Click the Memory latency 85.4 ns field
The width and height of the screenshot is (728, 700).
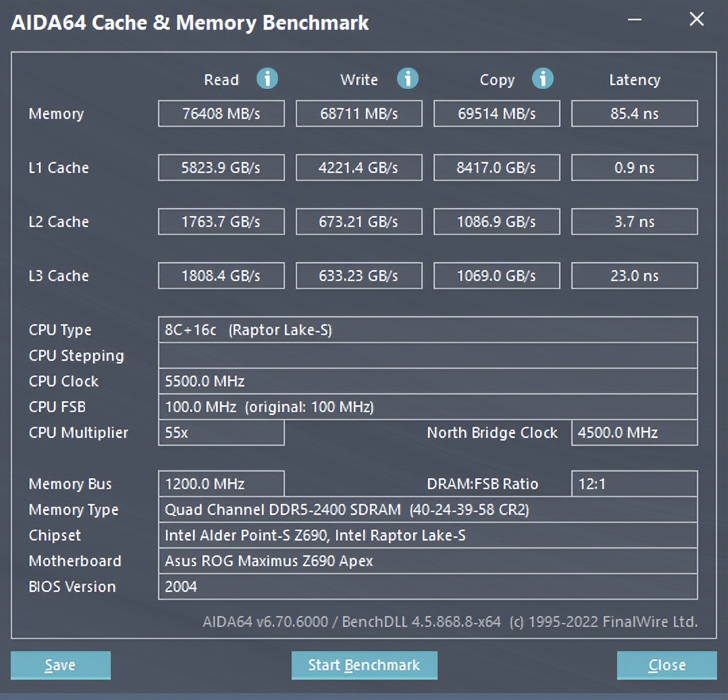coord(634,114)
